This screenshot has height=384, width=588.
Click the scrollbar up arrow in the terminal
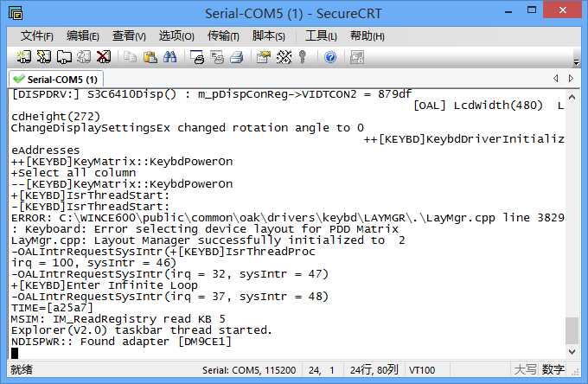pos(572,95)
